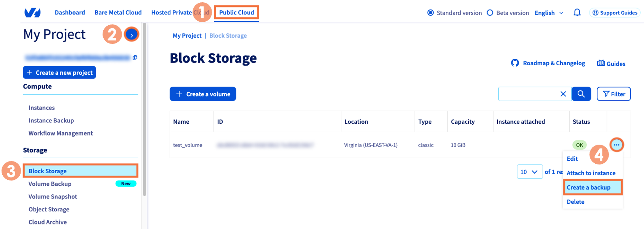
Task: Click the Capacity column header
Action: click(x=463, y=122)
